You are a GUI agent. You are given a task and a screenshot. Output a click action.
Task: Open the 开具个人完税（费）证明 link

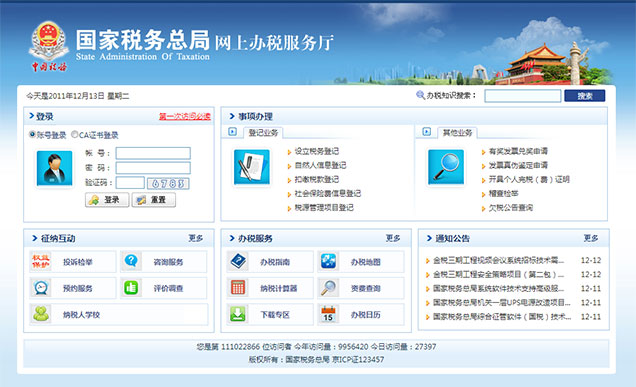point(529,179)
